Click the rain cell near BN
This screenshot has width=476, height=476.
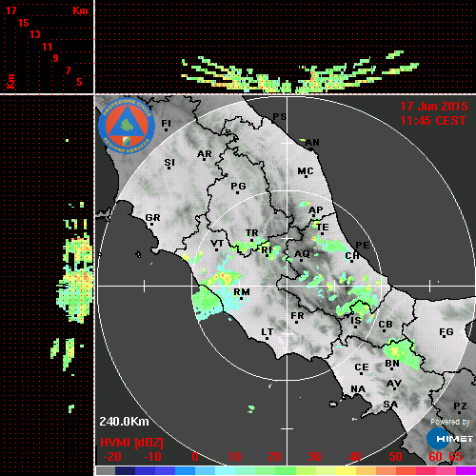coord(402,353)
